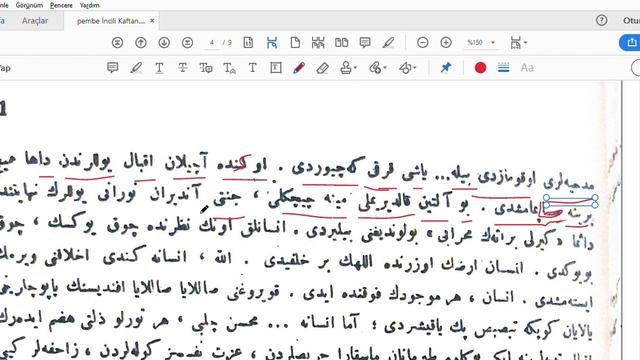Image resolution: width=640 pixels, height=360 pixels.
Task: Select insert text at cursor tool
Action: click(x=229, y=68)
